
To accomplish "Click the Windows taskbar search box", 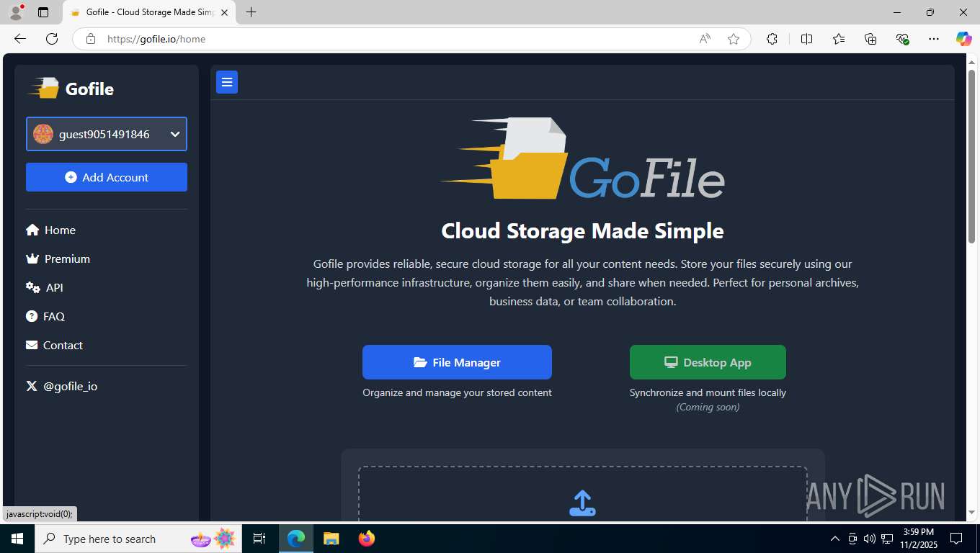I will tap(138, 539).
